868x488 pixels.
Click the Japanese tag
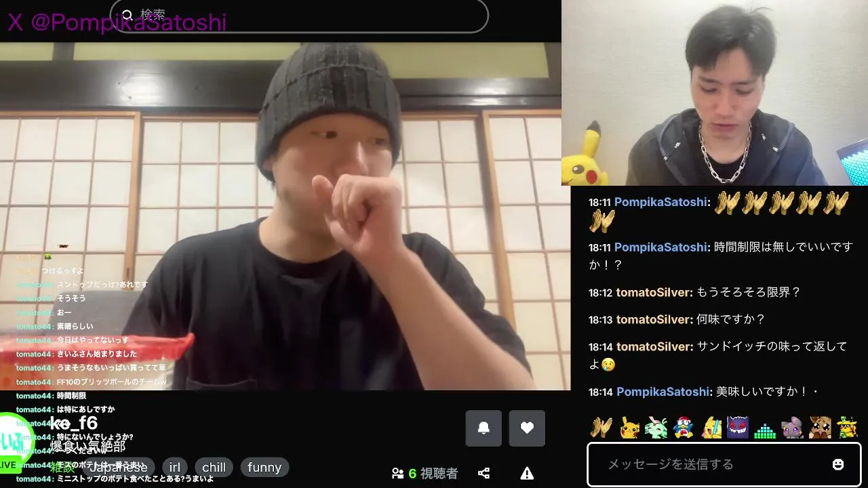click(x=119, y=467)
